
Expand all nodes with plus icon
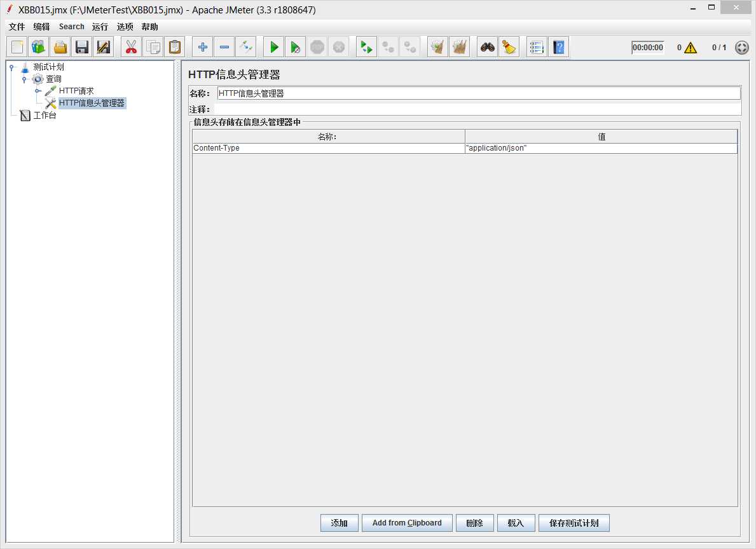(x=202, y=47)
